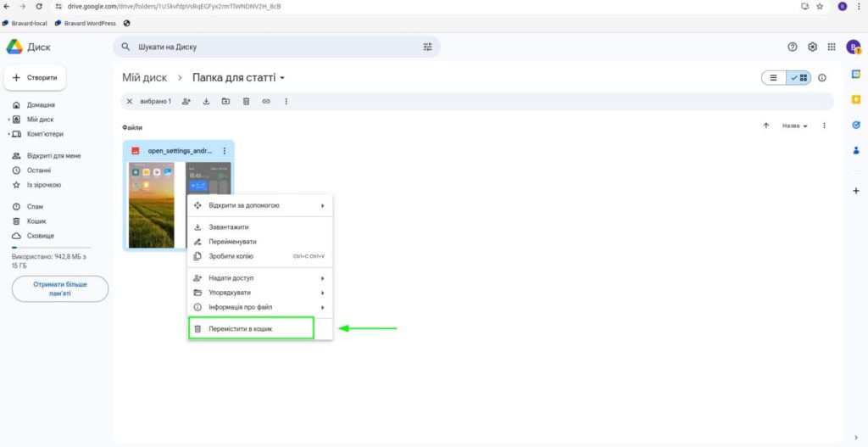Show file details info icon
This screenshot has height=447, width=868.
click(822, 78)
